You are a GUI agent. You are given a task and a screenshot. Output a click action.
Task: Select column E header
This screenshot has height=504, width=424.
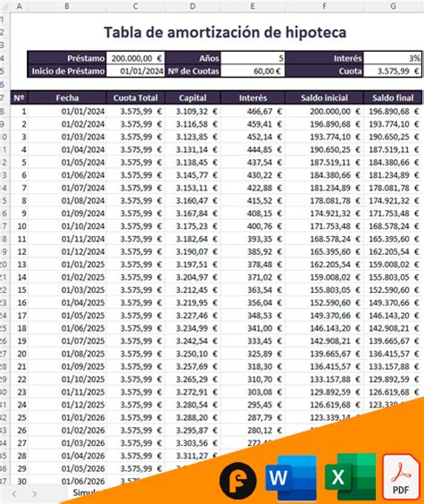[x=253, y=6]
